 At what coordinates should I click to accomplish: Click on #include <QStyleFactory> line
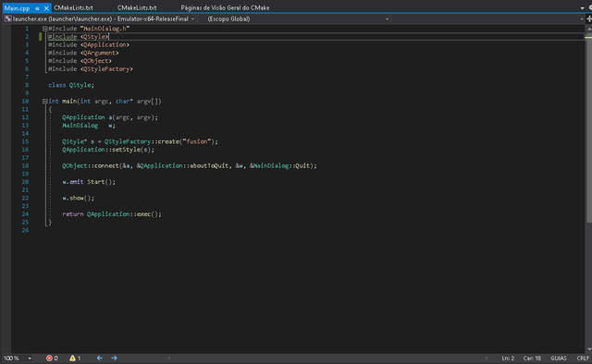(x=91, y=69)
